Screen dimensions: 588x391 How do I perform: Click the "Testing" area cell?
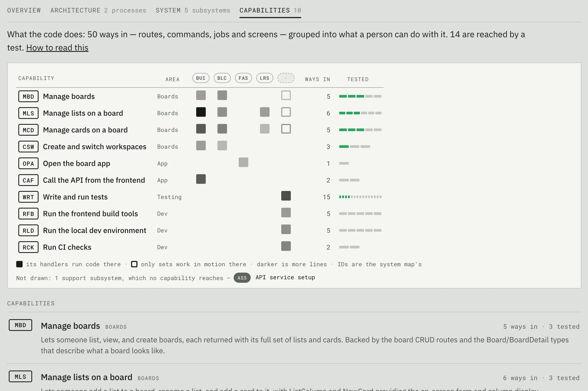point(169,197)
